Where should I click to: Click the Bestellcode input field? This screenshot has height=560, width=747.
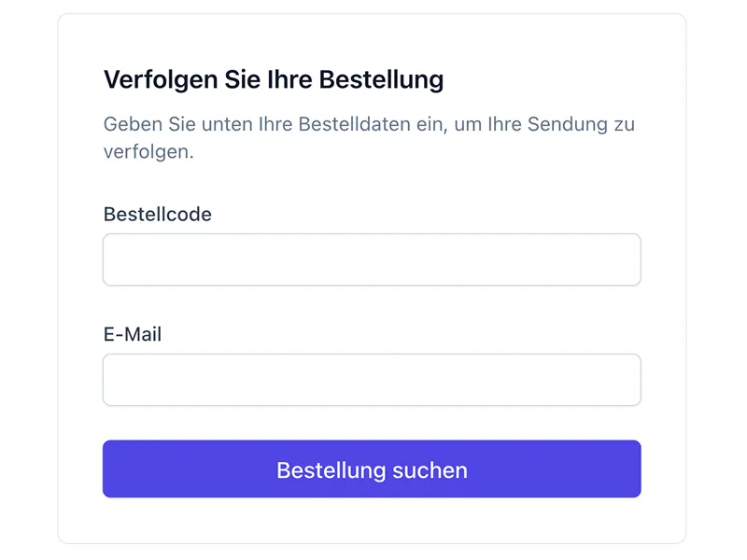point(372,259)
